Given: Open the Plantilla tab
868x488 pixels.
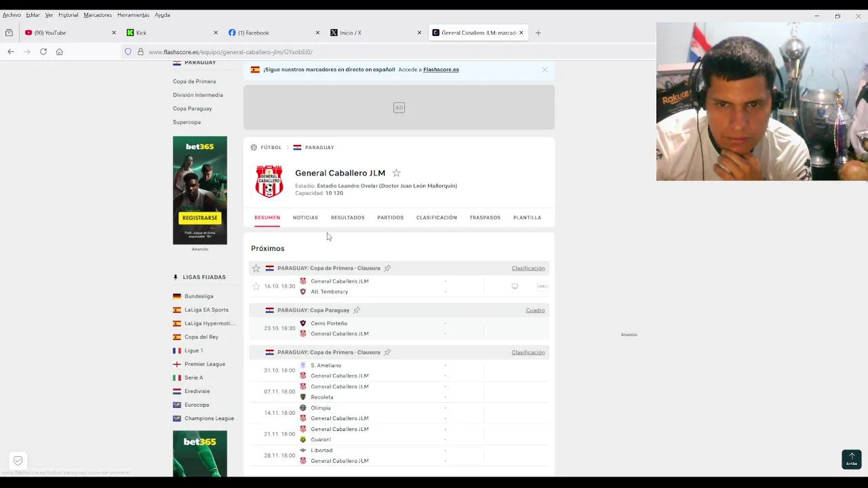Looking at the screenshot, I should [527, 218].
